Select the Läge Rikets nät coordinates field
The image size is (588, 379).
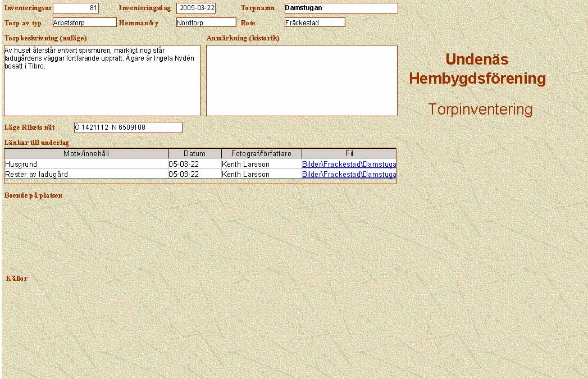(128, 127)
